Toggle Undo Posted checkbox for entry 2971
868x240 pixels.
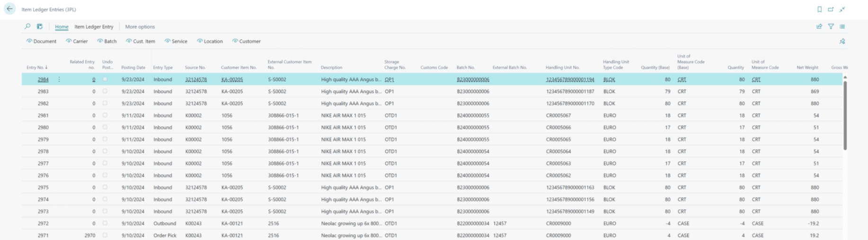[105, 235]
